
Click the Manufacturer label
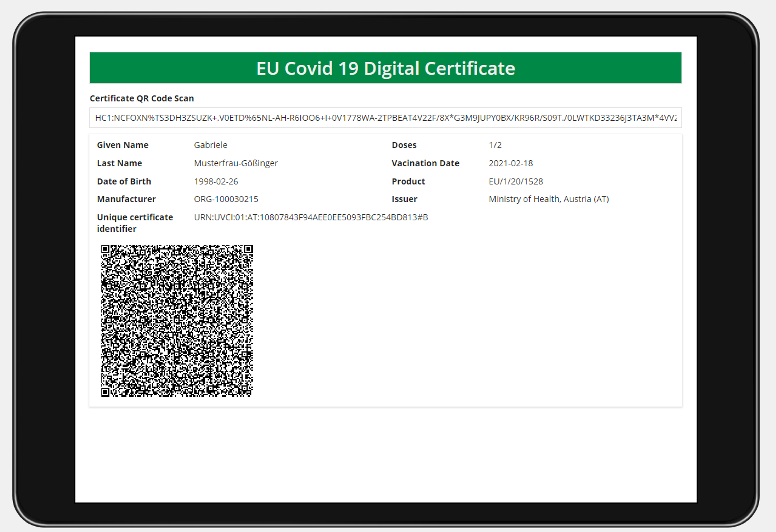pos(126,199)
